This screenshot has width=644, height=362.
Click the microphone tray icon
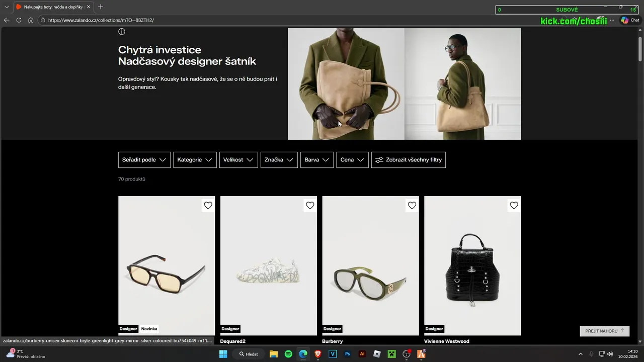[591, 354]
